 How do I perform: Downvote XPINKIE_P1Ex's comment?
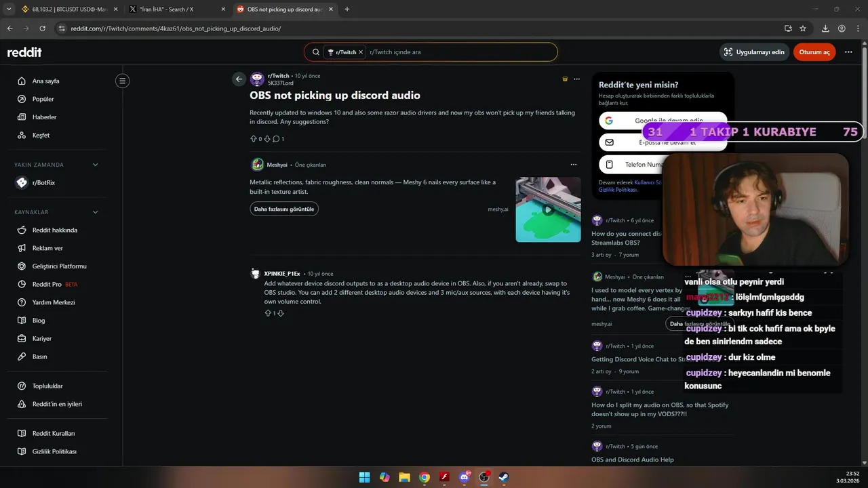coord(281,313)
